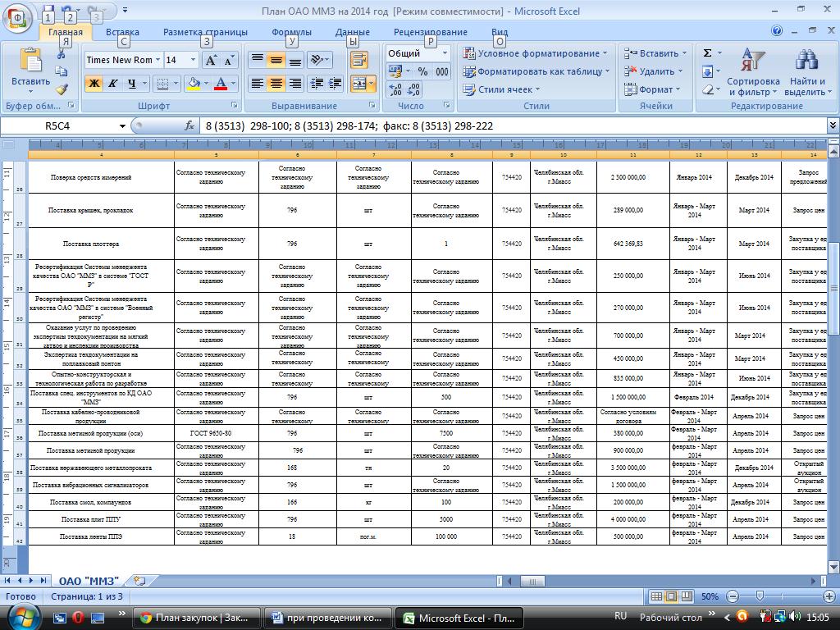Click the Форматировать как таблицу button
840x630 pixels.
(x=536, y=71)
